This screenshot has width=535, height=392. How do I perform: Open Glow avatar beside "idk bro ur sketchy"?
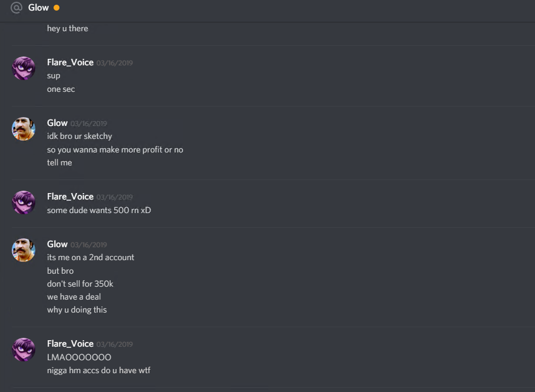click(x=24, y=129)
